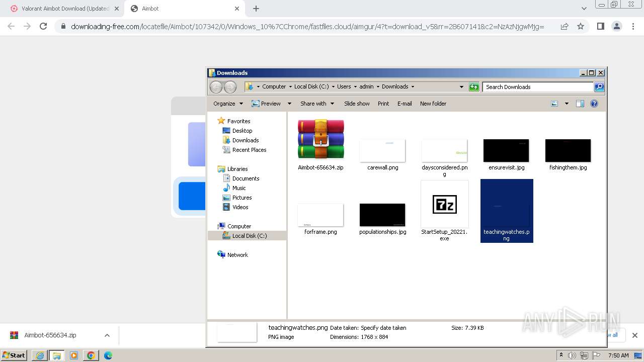Click the volume tray icon
Screen dimensions: 644x362
572,355
